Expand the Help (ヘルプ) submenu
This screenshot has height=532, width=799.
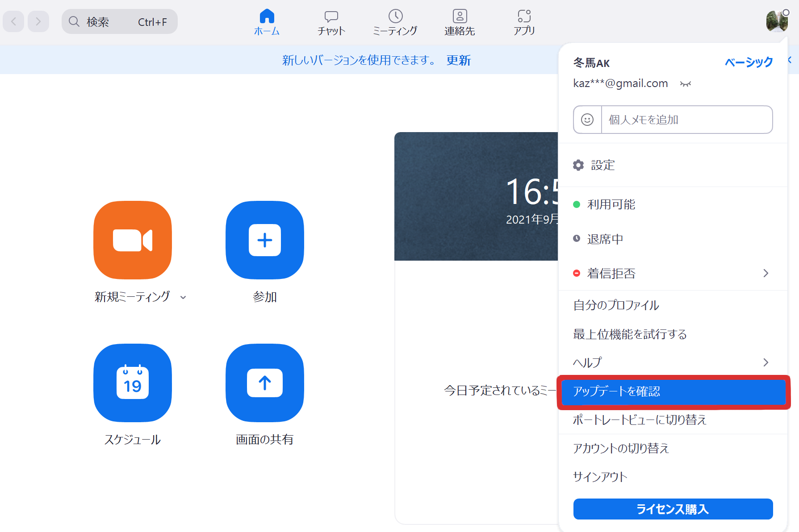pyautogui.click(x=766, y=362)
